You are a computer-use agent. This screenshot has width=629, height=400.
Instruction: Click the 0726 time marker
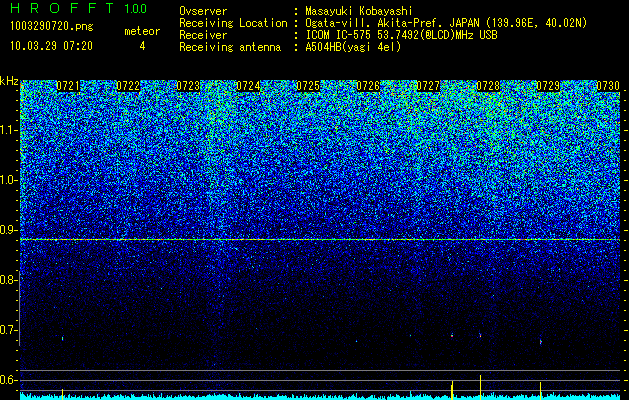click(368, 86)
